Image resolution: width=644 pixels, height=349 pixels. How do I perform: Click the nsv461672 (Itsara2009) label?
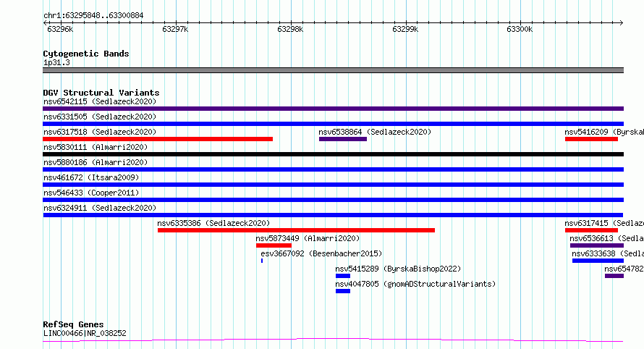[x=91, y=177]
